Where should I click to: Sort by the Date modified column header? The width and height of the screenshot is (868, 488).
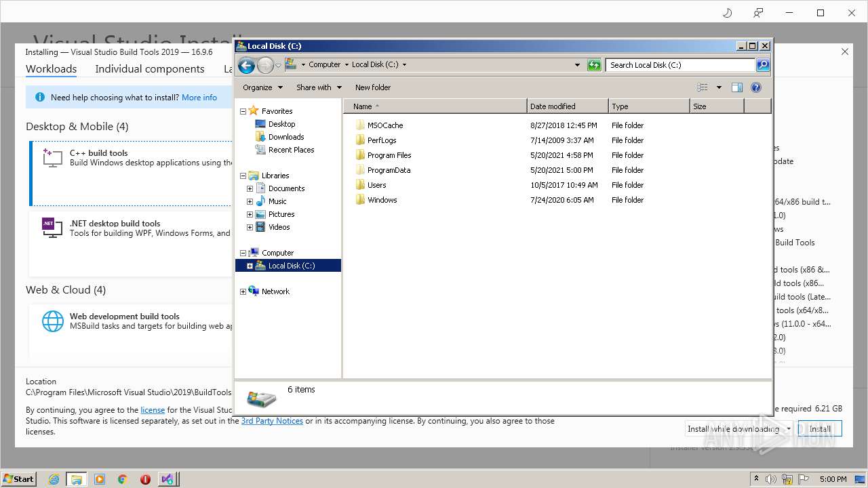[568, 106]
